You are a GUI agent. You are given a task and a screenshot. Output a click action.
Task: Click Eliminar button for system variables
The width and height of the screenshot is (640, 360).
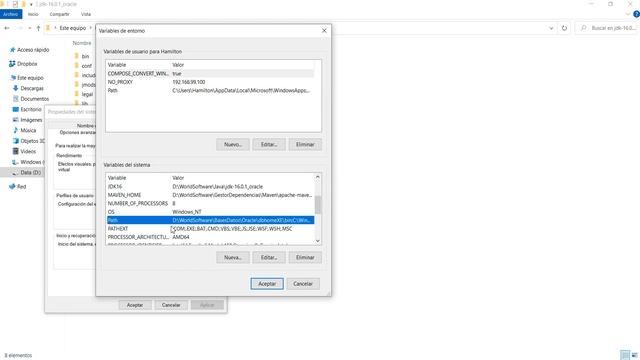305,258
